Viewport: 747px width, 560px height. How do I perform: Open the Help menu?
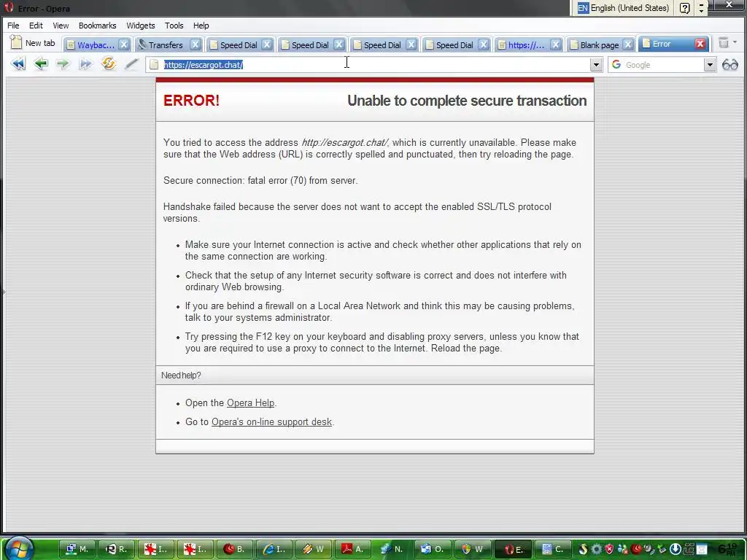[x=201, y=26]
